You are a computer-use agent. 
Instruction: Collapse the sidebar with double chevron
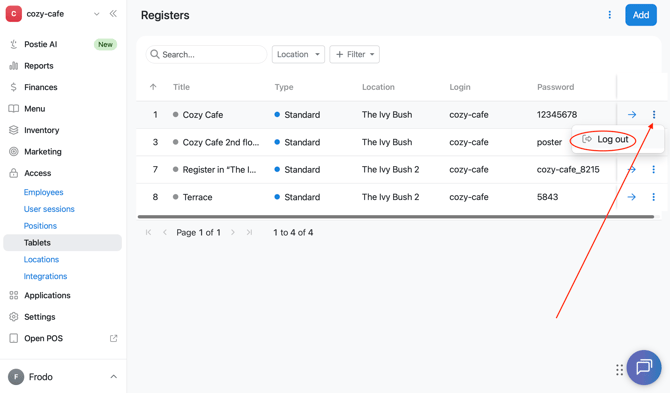(113, 14)
